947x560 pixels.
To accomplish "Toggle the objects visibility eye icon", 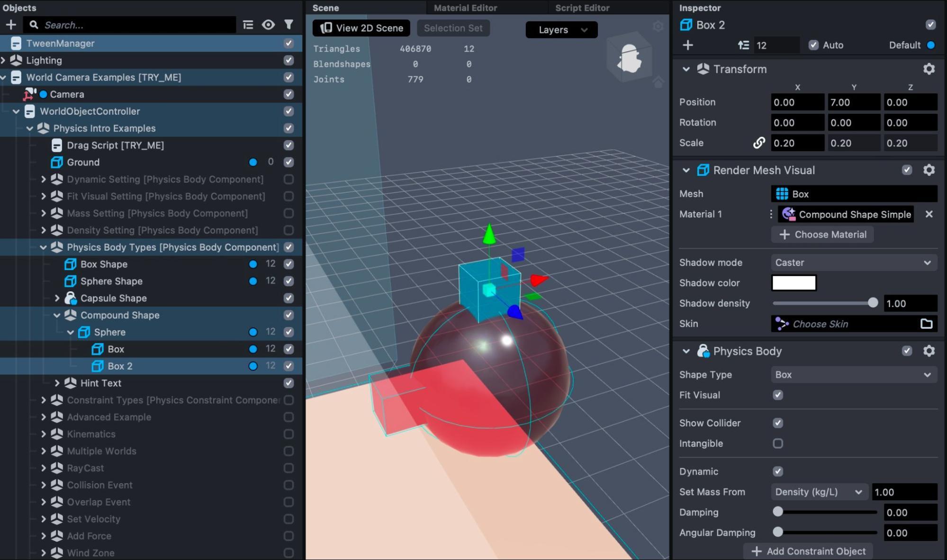I will (268, 25).
